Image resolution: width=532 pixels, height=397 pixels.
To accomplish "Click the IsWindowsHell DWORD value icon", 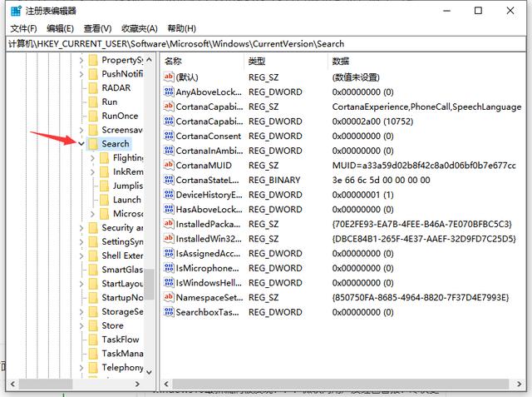I will pyautogui.click(x=169, y=282).
